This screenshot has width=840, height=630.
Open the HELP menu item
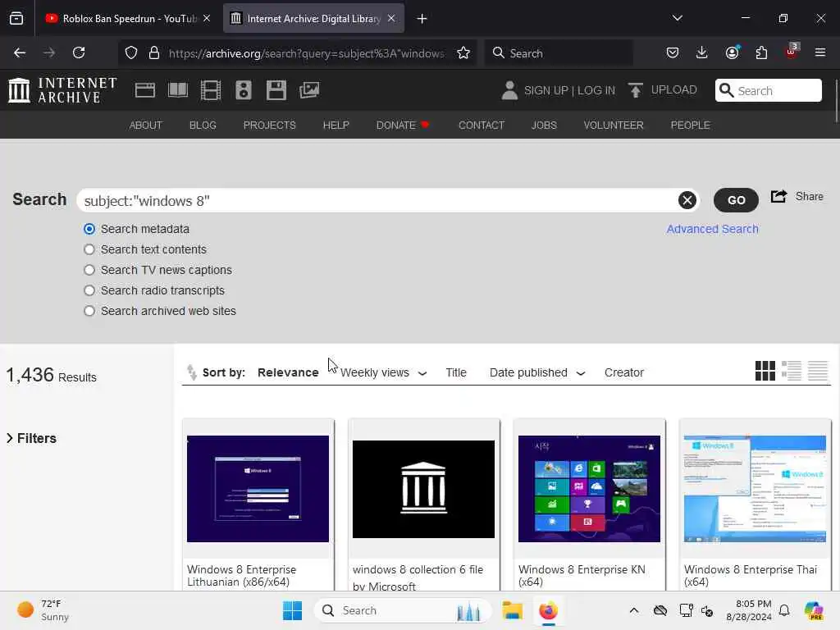click(336, 125)
